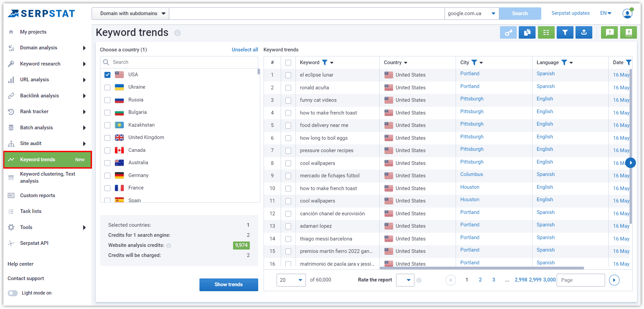Click the Search button in the top bar
This screenshot has width=644, height=309.
[x=520, y=13]
